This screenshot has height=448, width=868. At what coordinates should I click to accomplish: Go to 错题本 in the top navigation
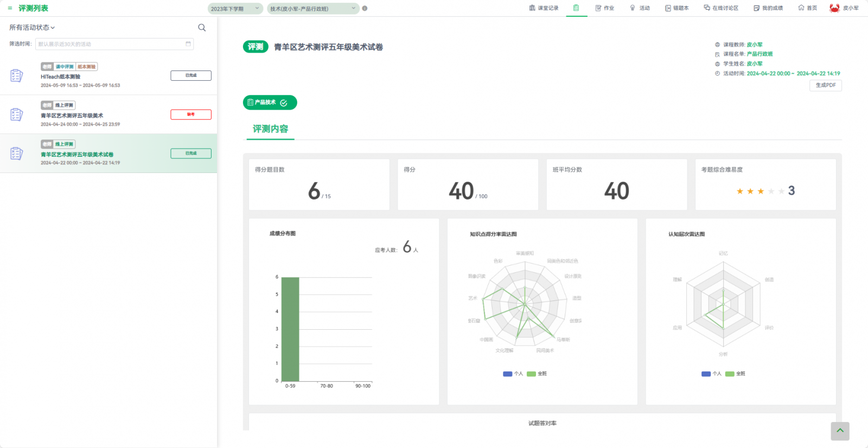(x=676, y=8)
